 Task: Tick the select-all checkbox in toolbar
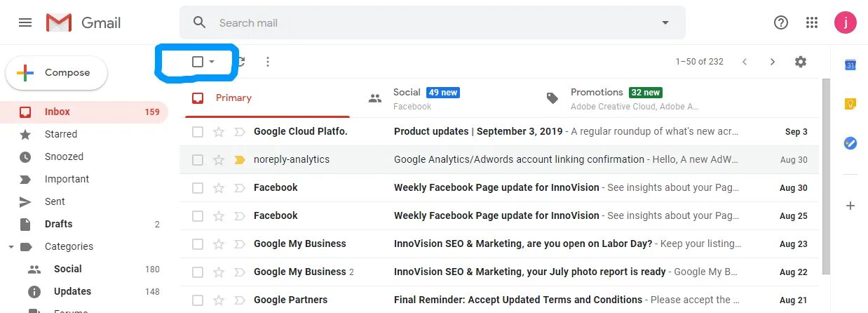(x=198, y=62)
